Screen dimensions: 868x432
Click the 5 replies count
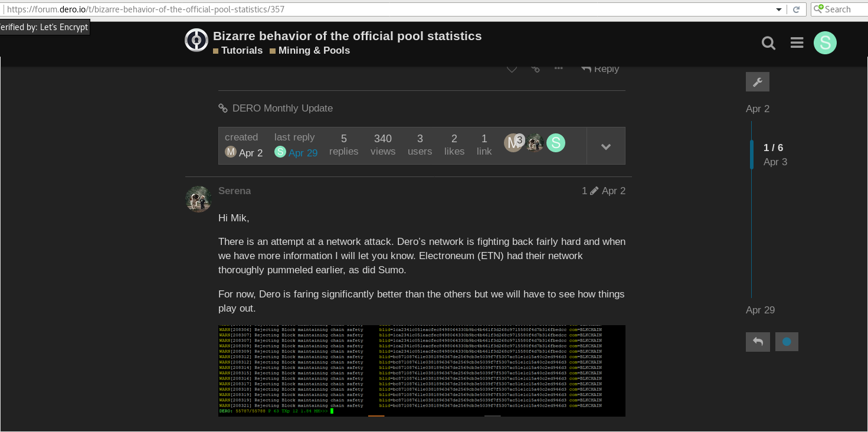click(343, 145)
